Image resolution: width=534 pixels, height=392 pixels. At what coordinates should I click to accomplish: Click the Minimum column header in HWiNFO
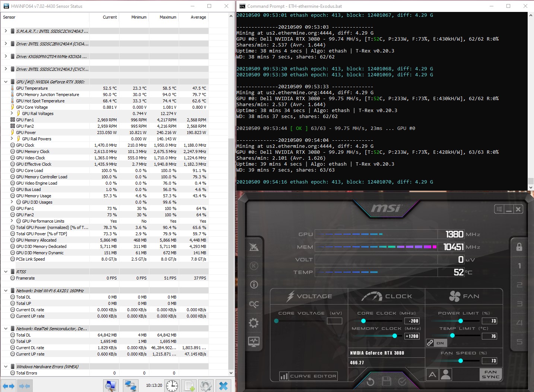point(134,17)
